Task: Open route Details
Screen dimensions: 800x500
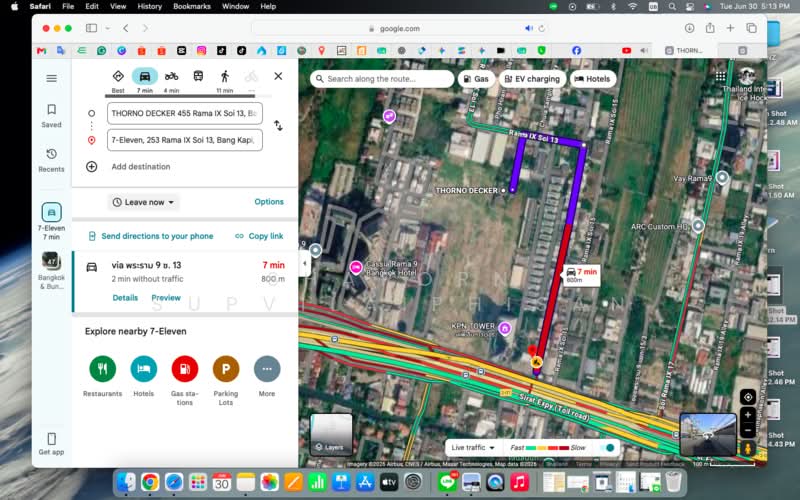Action: click(125, 297)
